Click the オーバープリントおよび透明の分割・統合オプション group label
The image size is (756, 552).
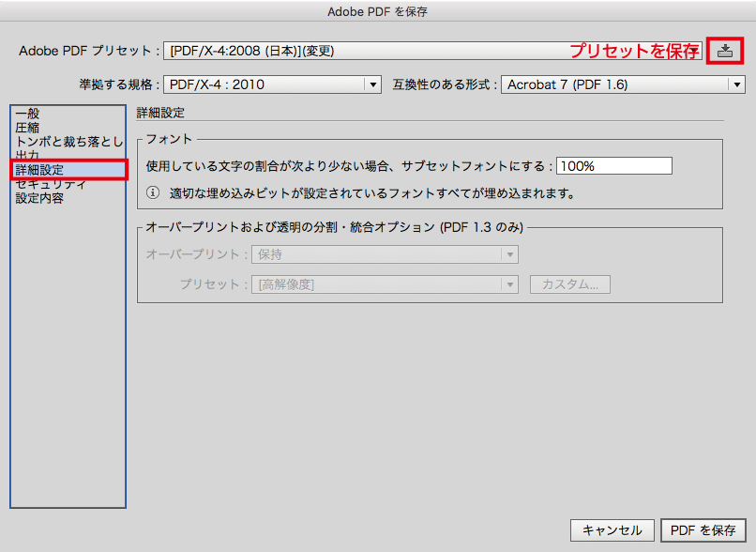click(x=335, y=227)
